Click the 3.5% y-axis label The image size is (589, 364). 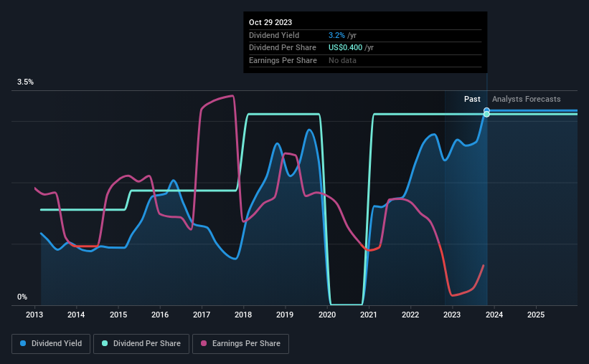[x=25, y=82]
